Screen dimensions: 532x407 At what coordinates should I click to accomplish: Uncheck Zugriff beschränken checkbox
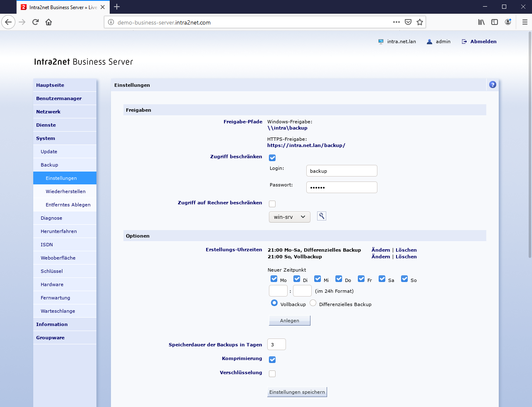272,158
